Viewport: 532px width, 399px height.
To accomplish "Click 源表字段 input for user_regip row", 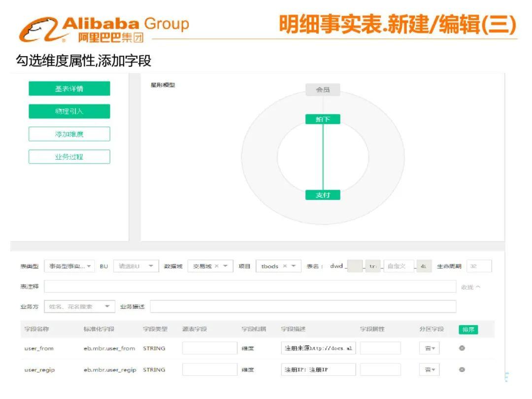I will 210,369.
